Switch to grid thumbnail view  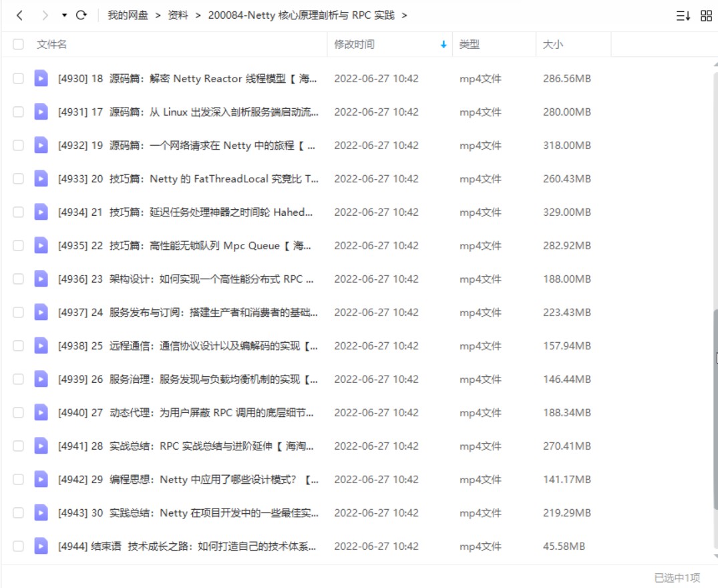[x=706, y=15]
